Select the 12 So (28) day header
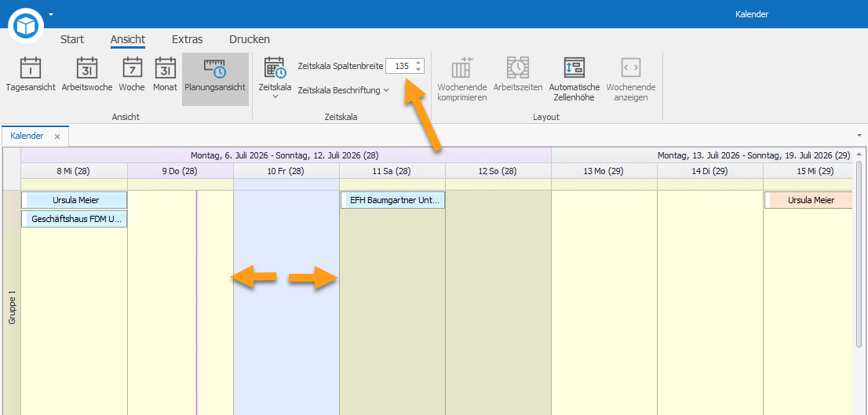Image resolution: width=868 pixels, height=415 pixels. [498, 171]
